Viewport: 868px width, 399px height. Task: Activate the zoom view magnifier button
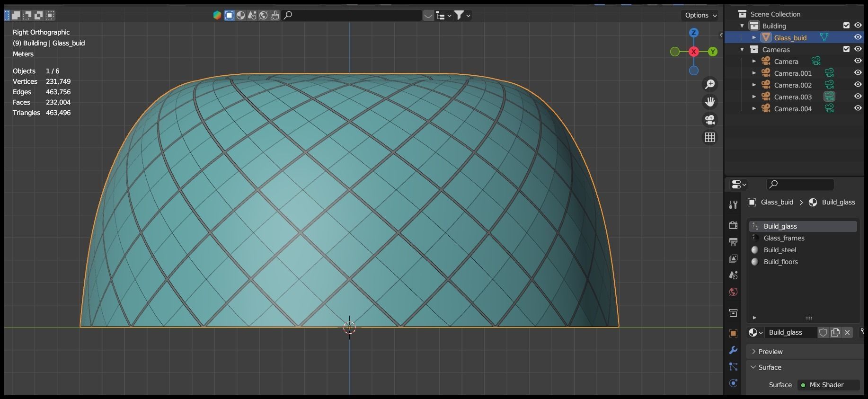pos(710,84)
